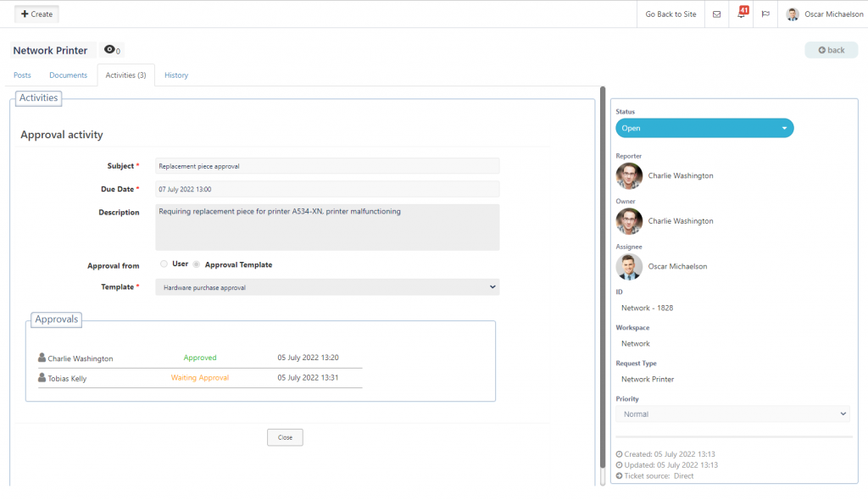Open the Status dropdown showing Open
868x500 pixels.
click(x=704, y=128)
